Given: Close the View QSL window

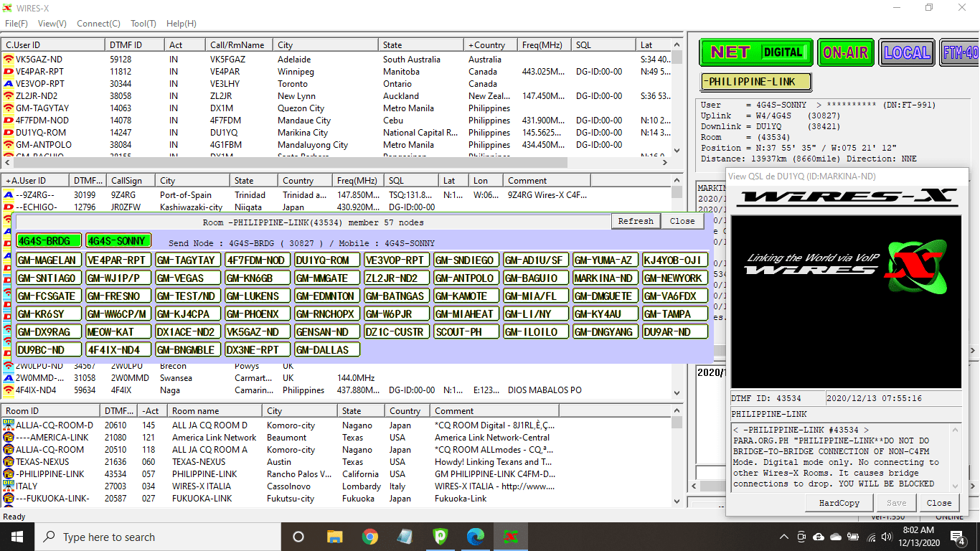Looking at the screenshot, I should (x=939, y=503).
